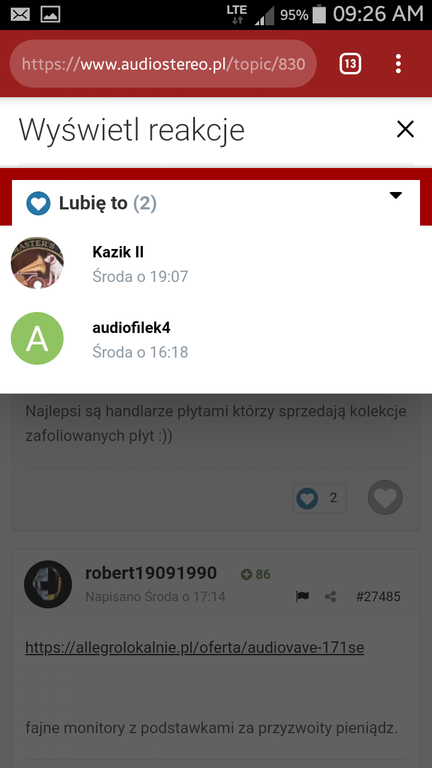
Task: Follow the allegrolokalnie.pl audiovave-171se link
Action: point(194,648)
